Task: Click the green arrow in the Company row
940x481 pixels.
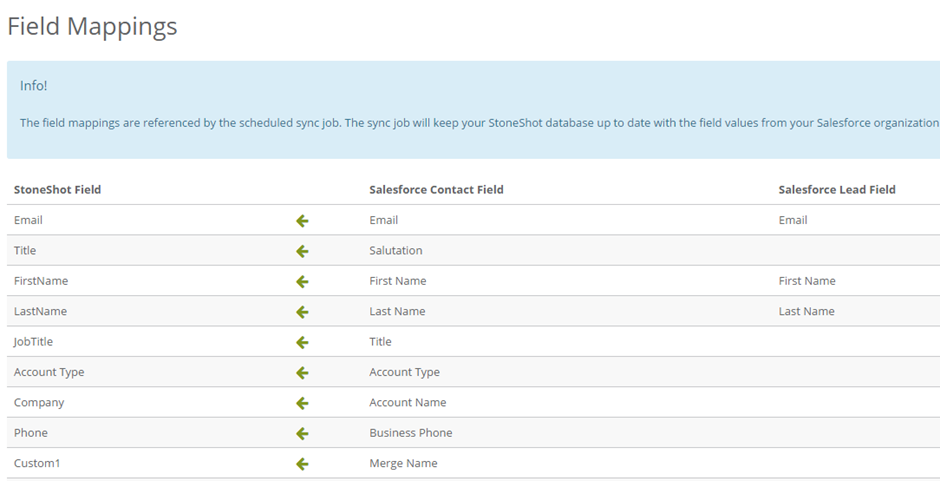Action: 302,403
